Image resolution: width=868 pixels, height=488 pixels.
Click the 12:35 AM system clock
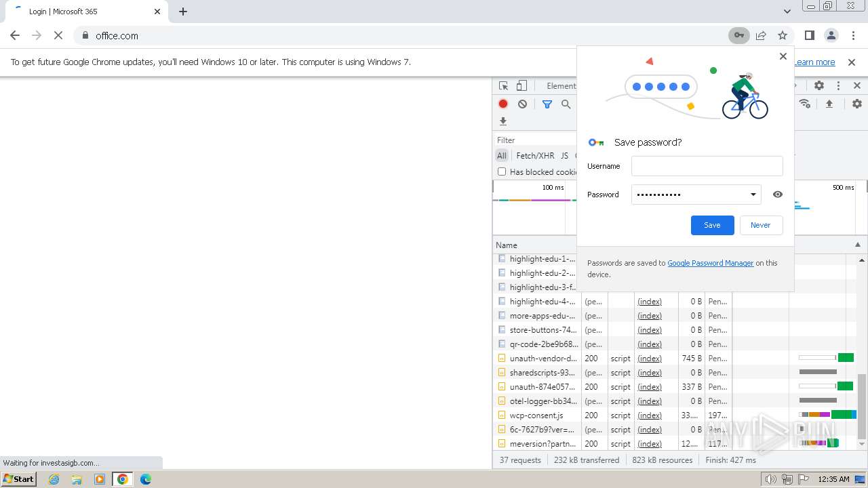833,479
